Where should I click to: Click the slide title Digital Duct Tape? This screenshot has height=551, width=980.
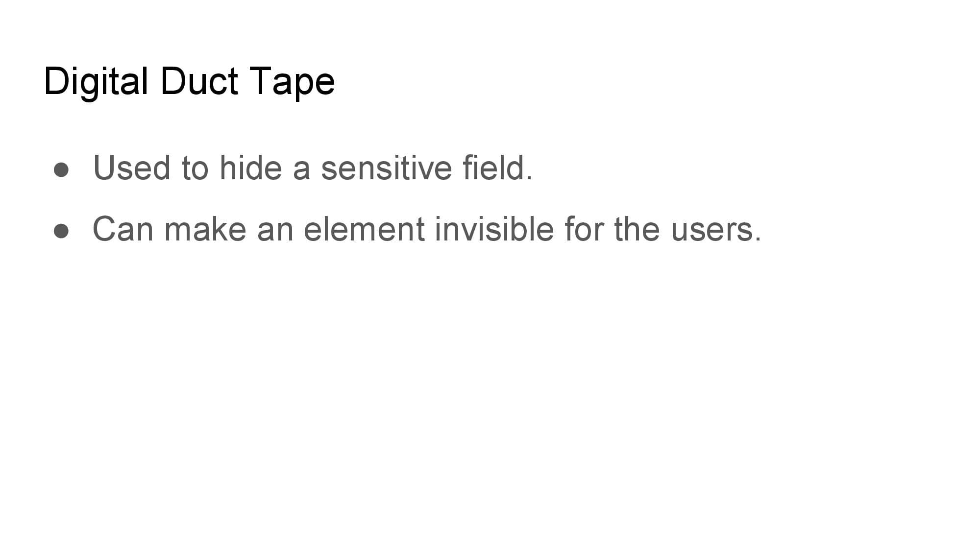click(189, 82)
